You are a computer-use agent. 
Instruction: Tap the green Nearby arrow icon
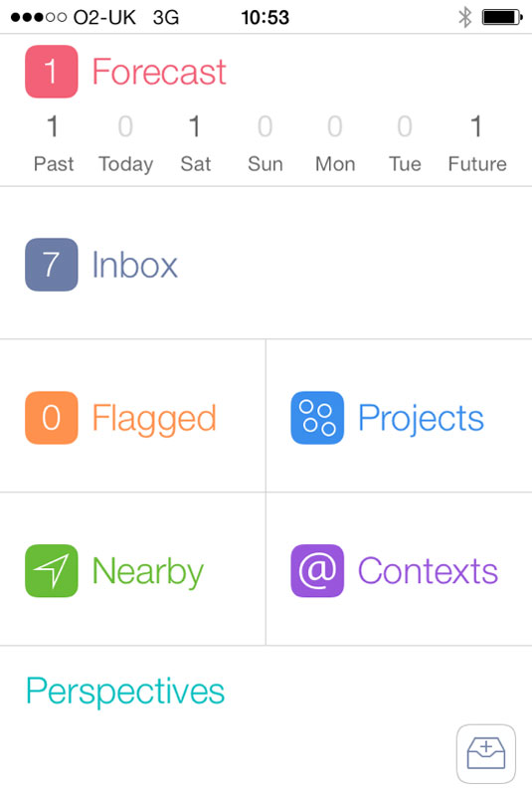coord(52,571)
